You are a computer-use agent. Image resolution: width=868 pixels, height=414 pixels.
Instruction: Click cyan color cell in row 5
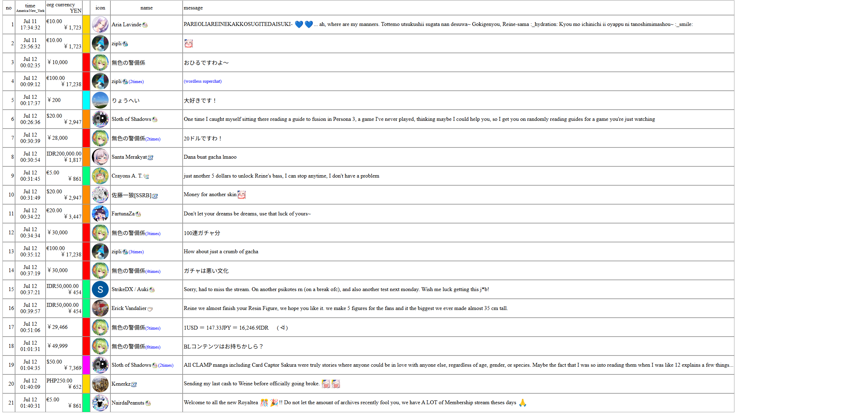point(86,100)
